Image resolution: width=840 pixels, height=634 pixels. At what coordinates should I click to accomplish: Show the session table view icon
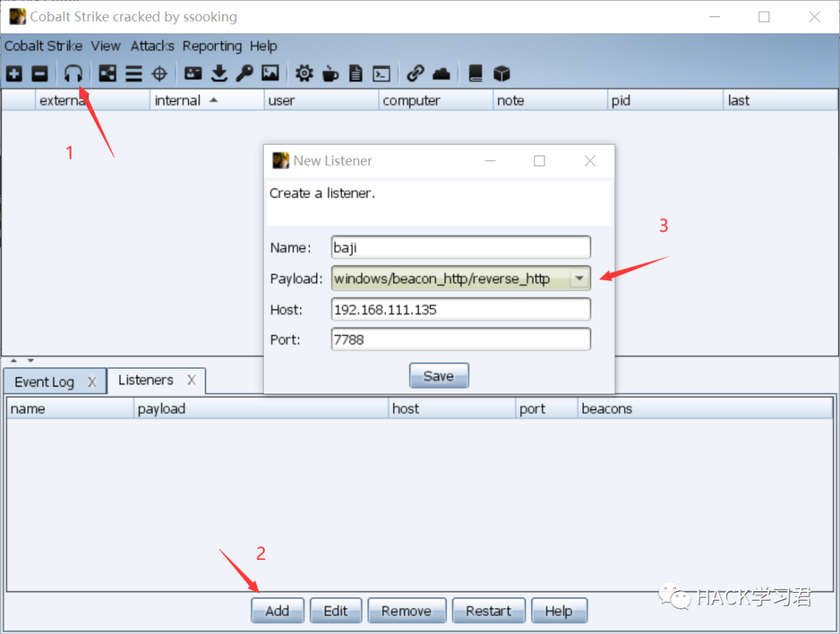click(x=134, y=73)
